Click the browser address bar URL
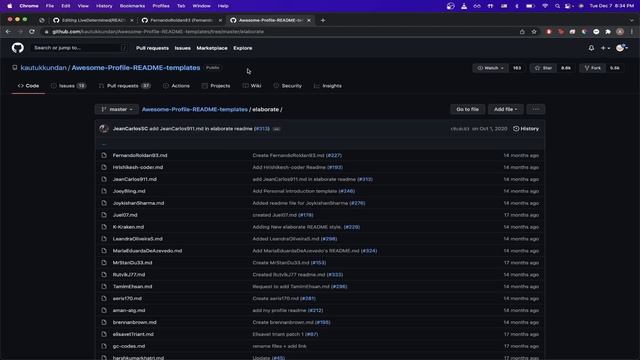Viewport: 640px width, 360px height. 158,31
